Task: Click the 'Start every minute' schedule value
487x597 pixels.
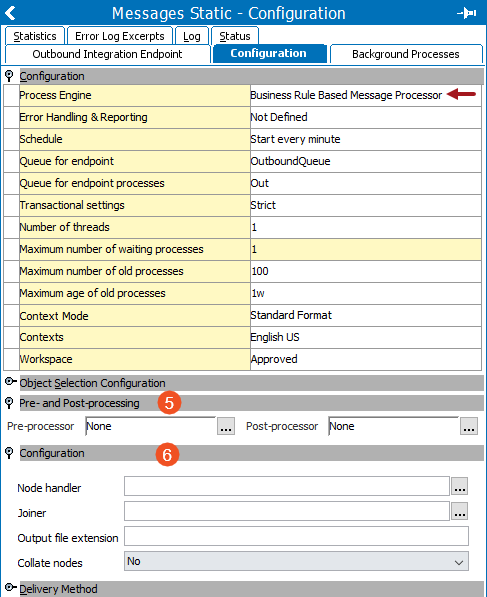Action: click(x=295, y=139)
